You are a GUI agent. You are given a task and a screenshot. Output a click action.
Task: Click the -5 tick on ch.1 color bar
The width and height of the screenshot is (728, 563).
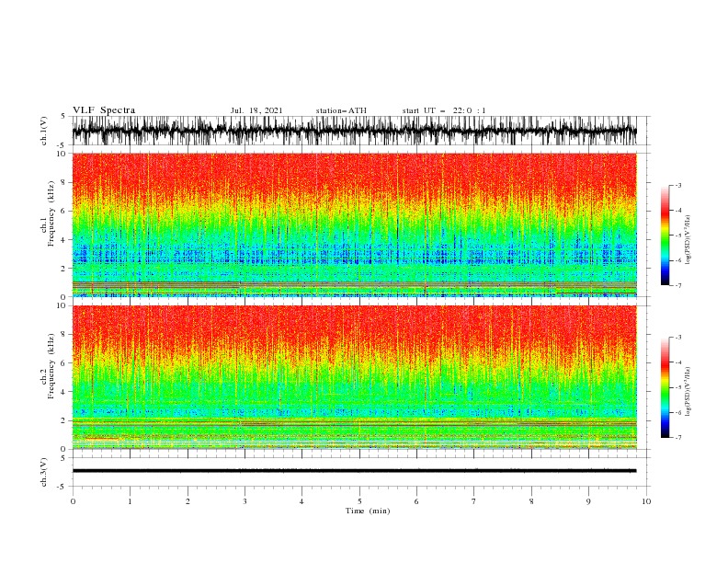coord(677,236)
